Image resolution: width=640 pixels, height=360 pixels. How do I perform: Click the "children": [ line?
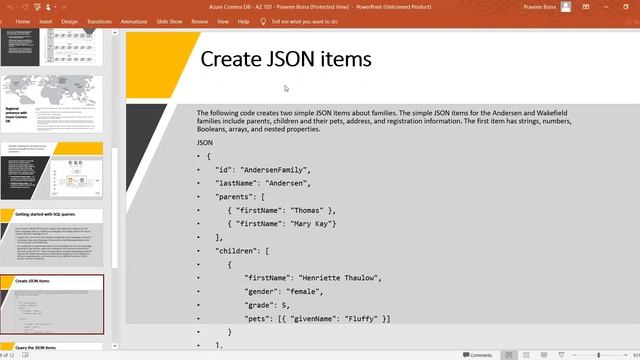point(242,251)
